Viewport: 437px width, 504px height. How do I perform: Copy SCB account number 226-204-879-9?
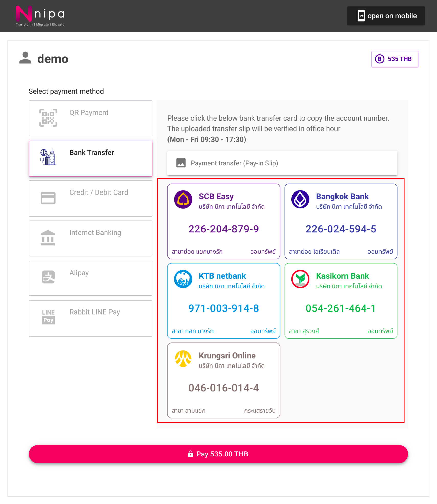[x=224, y=229]
